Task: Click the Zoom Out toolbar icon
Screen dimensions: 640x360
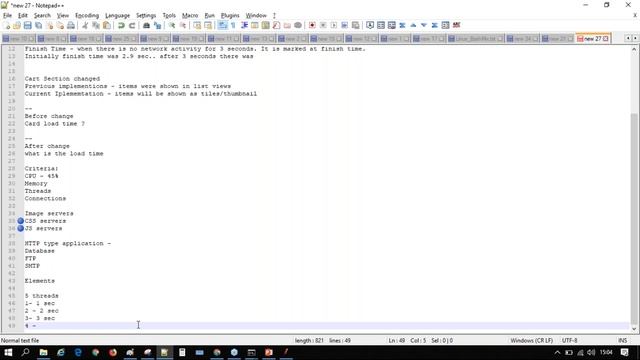Action: (x=182, y=25)
